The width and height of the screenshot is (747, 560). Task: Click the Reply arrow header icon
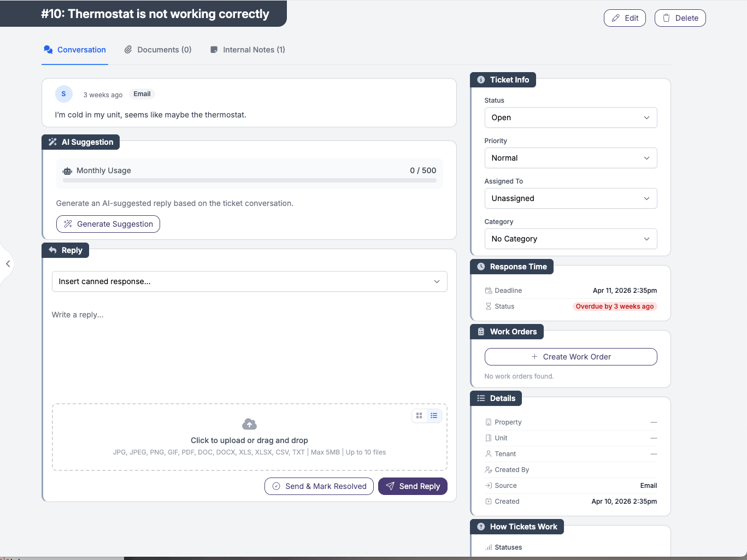coord(52,250)
